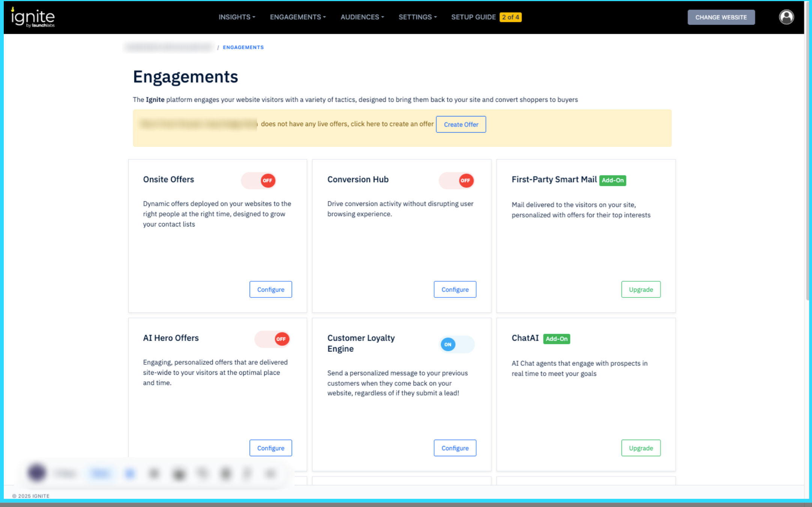This screenshot has width=812, height=507.
Task: Expand the Audiences dropdown
Action: [362, 17]
